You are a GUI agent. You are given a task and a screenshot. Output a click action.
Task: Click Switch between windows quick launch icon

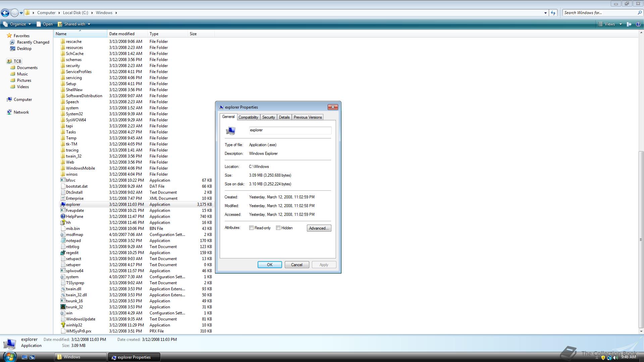32,357
